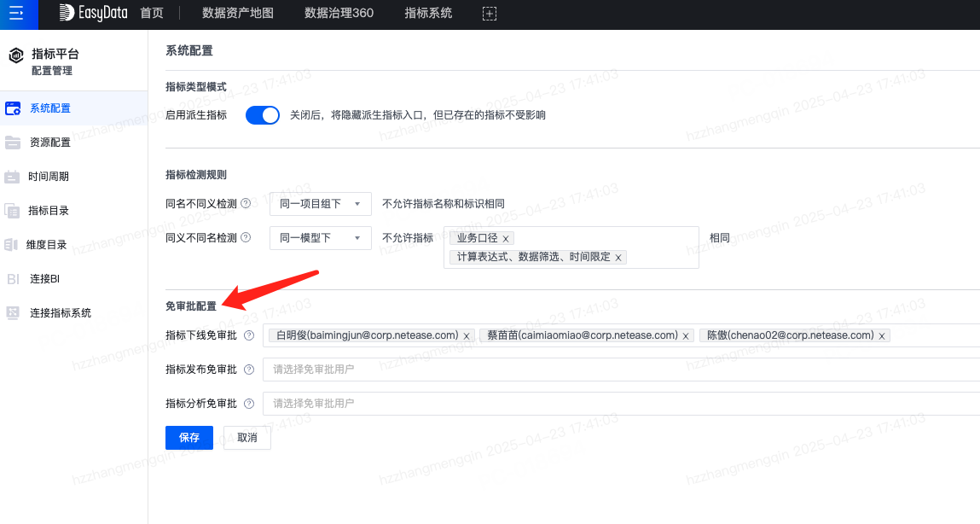Viewport: 980px width, 524px height.
Task: Open 数据治理360 in top navigation
Action: click(339, 13)
